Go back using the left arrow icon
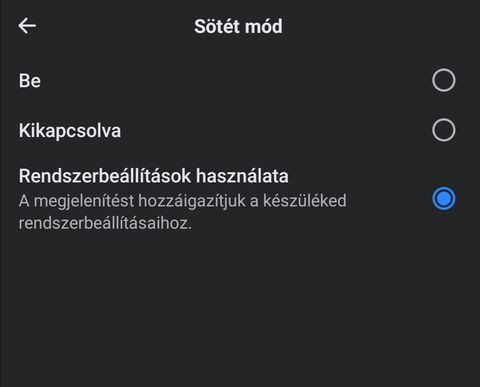The height and width of the screenshot is (387, 480). 27,26
